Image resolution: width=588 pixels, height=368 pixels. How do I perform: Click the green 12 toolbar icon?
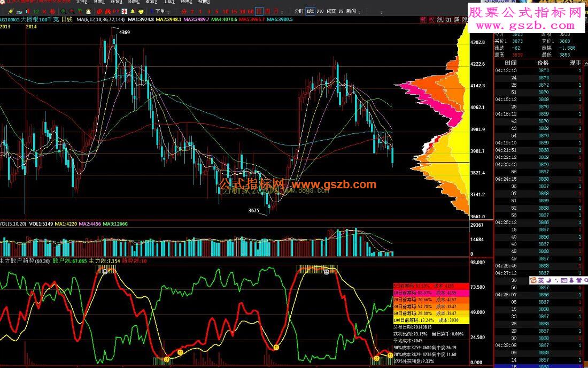pyautogui.click(x=36, y=12)
